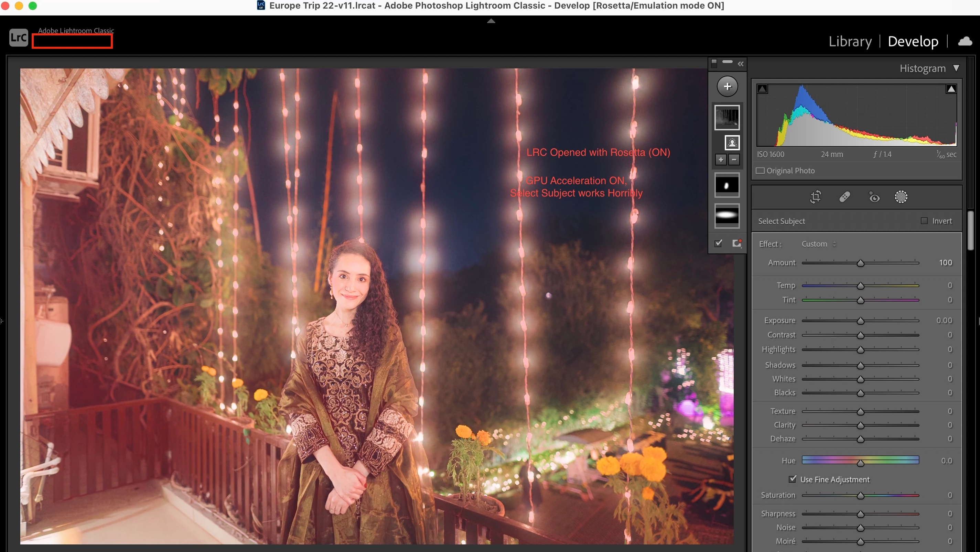Select the Crop Overlay tool

(815, 197)
